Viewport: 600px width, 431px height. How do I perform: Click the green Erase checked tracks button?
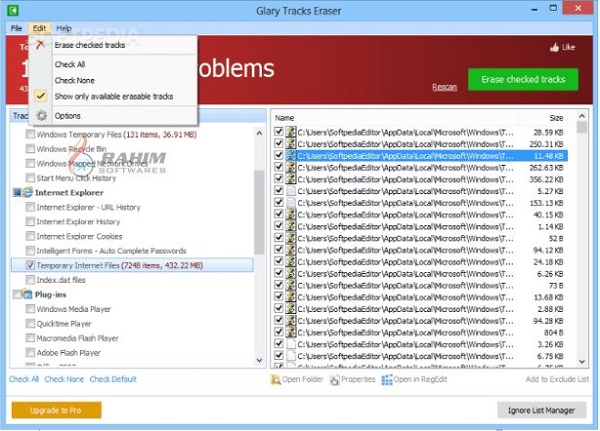(523, 79)
